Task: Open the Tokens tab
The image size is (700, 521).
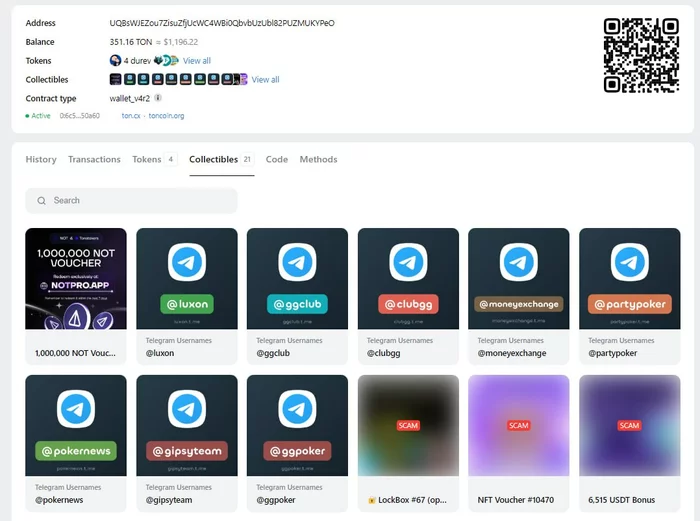Action: (x=154, y=159)
